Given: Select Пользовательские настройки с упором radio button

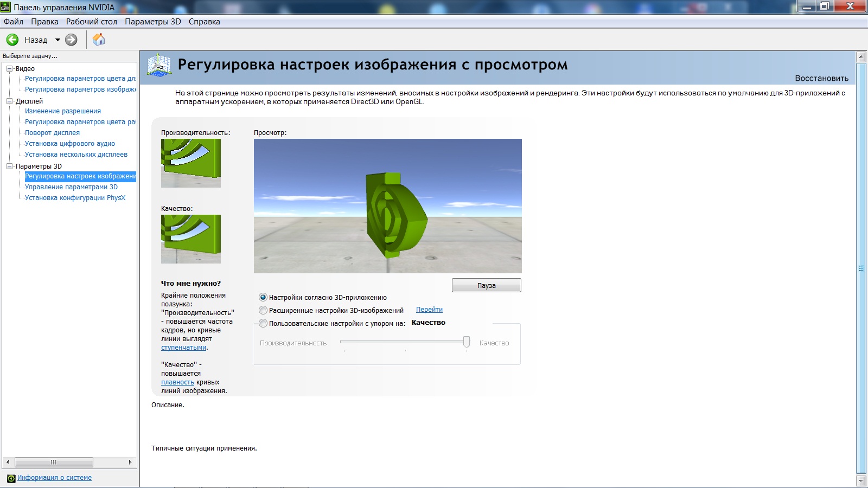Looking at the screenshot, I should pos(263,323).
